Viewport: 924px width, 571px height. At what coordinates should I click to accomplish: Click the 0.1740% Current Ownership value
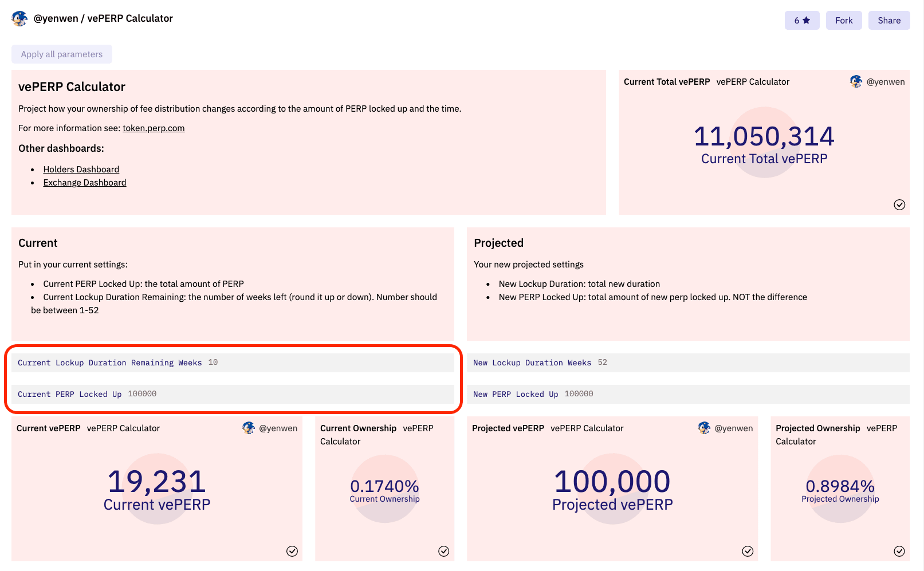(x=385, y=486)
